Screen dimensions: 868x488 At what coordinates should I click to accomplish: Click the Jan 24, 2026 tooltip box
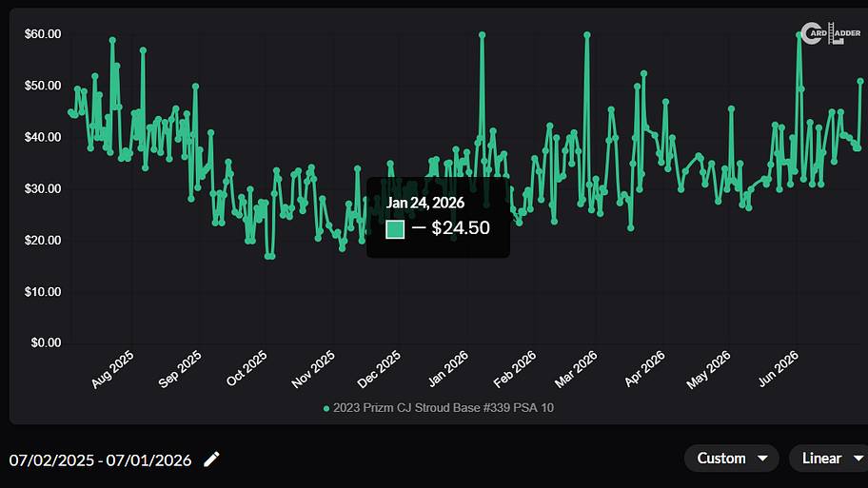438,217
